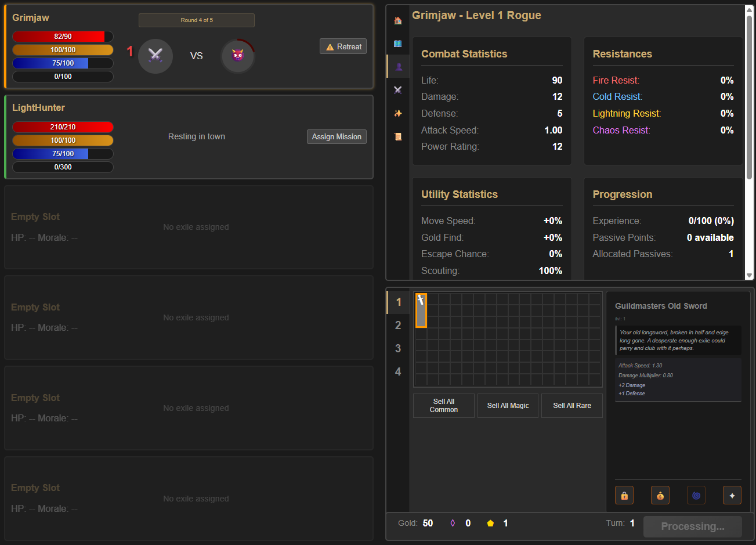Switch to inventory tab 4
The width and height of the screenshot is (756, 545).
click(398, 371)
